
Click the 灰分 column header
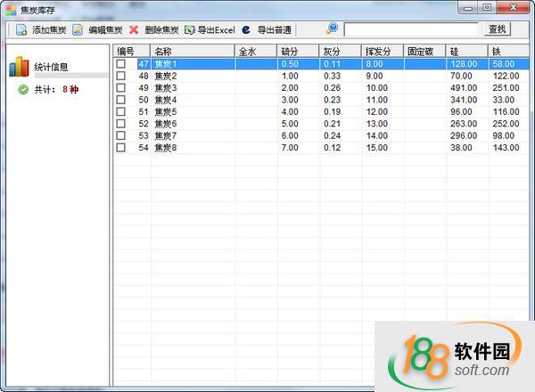[x=340, y=52]
